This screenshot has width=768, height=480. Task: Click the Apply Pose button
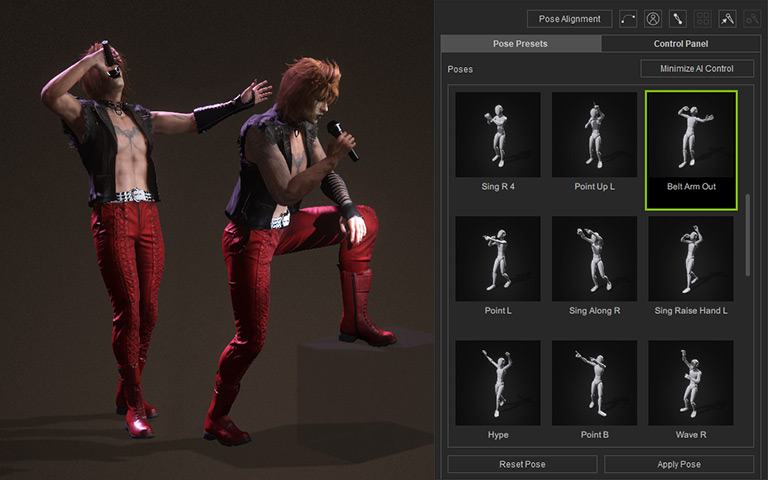679,464
